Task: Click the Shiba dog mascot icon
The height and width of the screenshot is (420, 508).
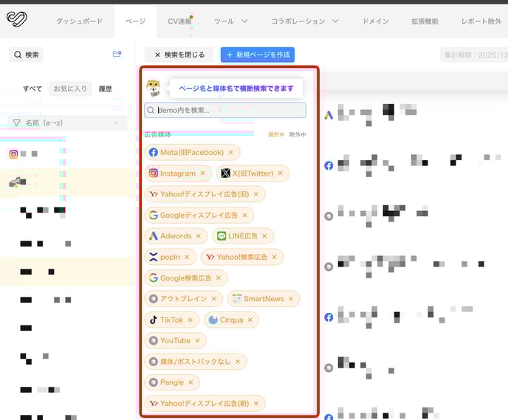Action: [154, 88]
